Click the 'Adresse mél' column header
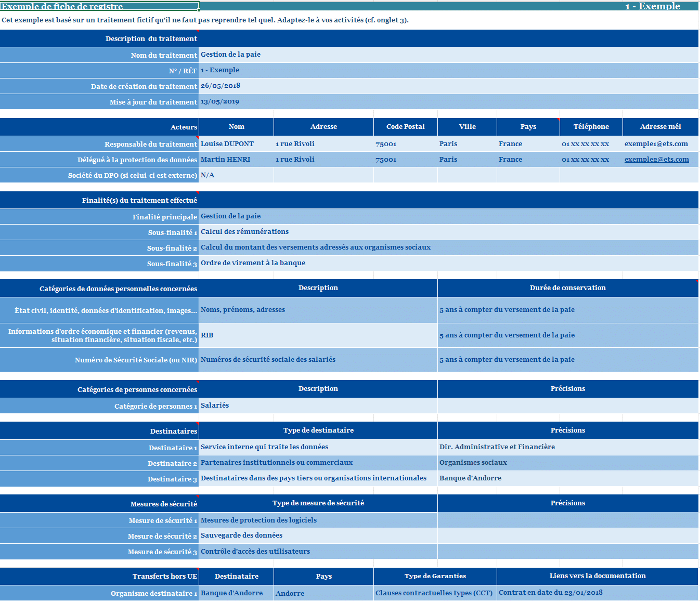This screenshot has height=601, width=700. pyautogui.click(x=660, y=127)
